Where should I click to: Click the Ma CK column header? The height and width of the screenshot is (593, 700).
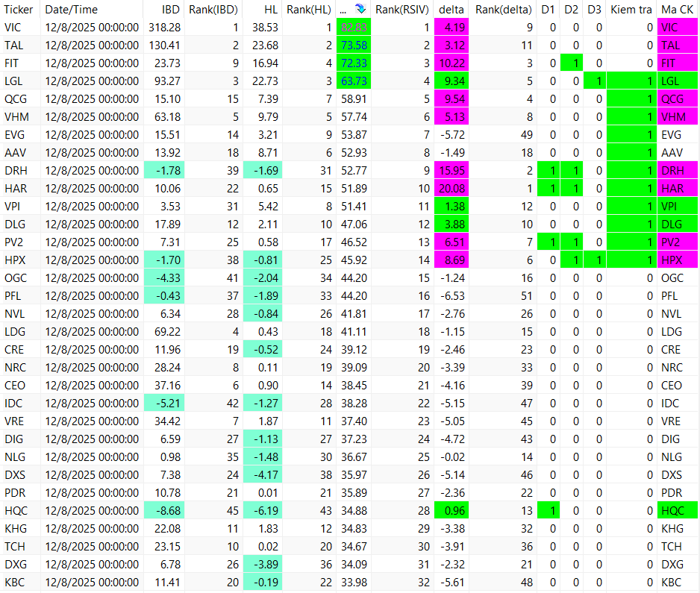[677, 10]
